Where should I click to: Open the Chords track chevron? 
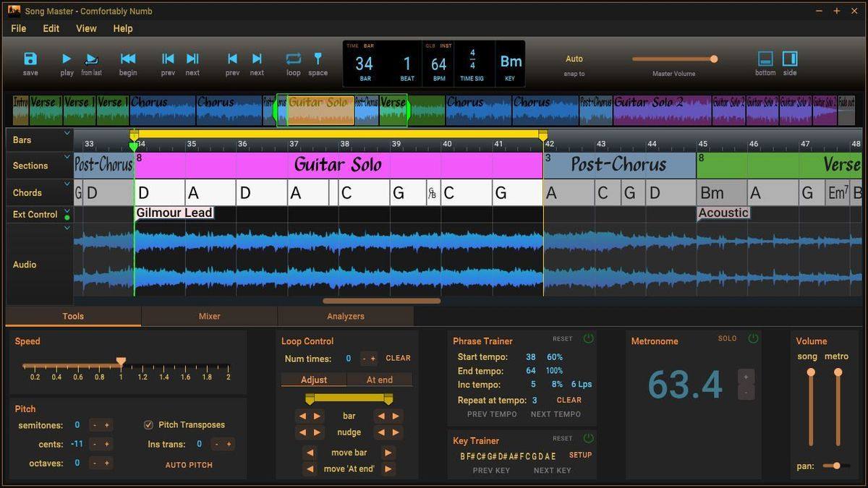[x=67, y=181]
